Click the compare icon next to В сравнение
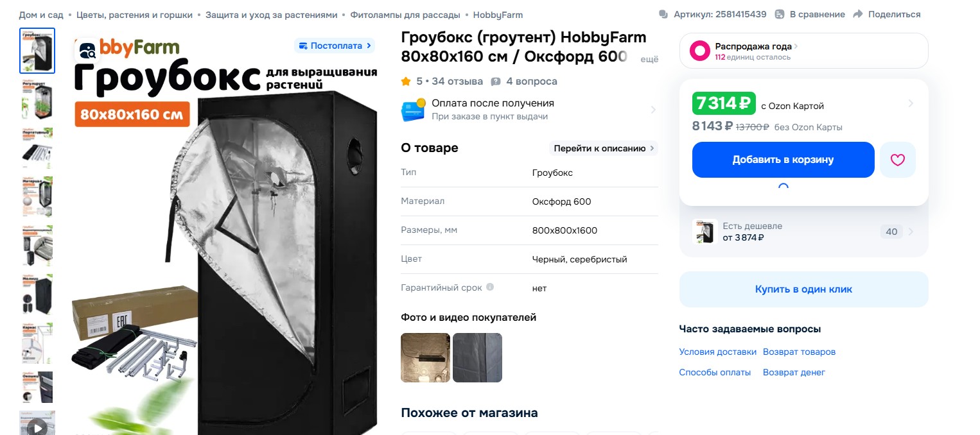 point(780,14)
